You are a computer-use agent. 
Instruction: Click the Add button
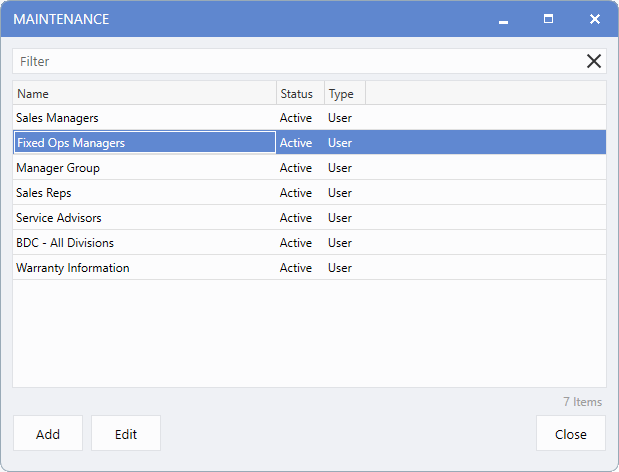tap(48, 433)
